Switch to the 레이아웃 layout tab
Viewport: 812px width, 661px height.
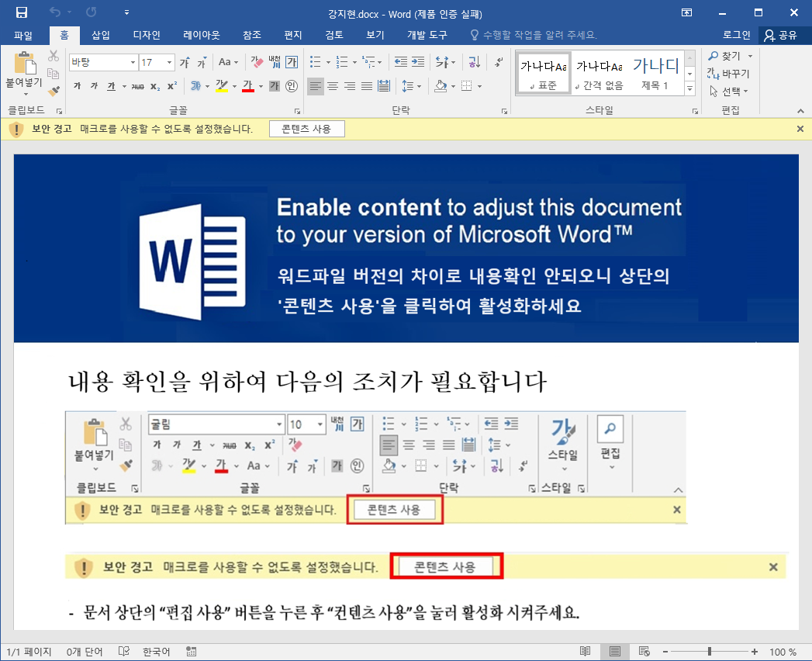coord(202,35)
